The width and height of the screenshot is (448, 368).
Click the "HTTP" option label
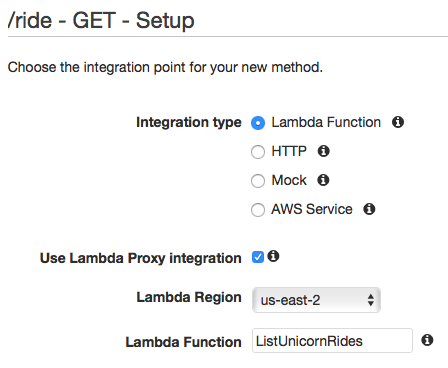[x=289, y=151]
